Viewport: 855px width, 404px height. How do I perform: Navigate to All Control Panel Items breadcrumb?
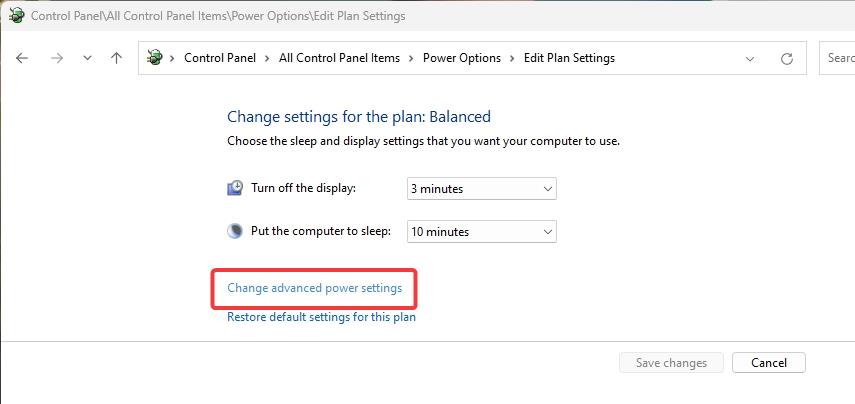[339, 58]
